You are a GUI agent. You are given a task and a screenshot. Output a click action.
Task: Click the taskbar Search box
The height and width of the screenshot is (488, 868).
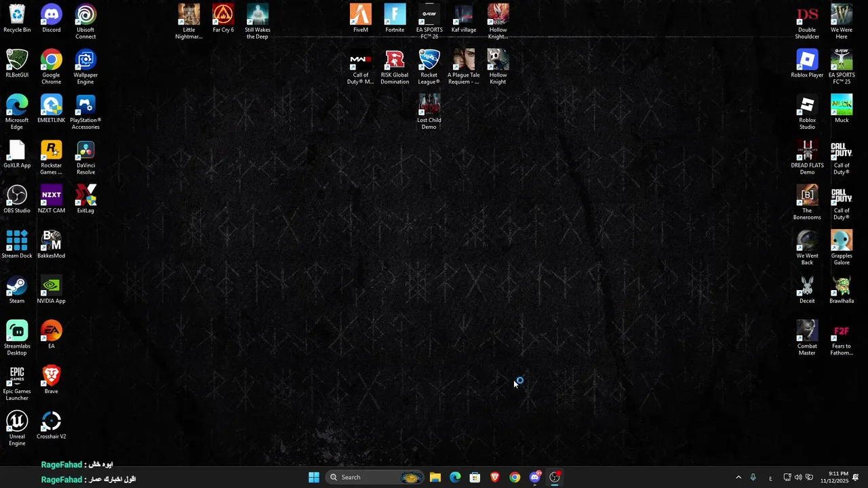[374, 477]
